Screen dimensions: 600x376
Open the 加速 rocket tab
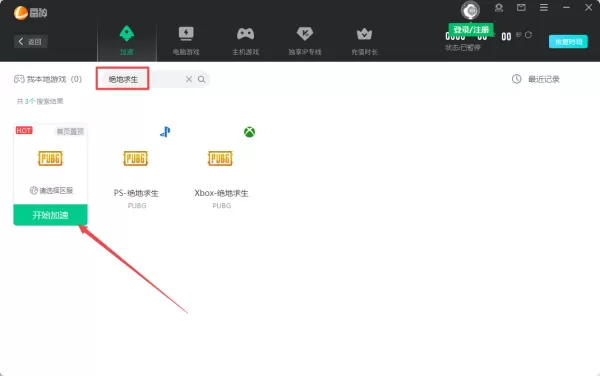127,41
